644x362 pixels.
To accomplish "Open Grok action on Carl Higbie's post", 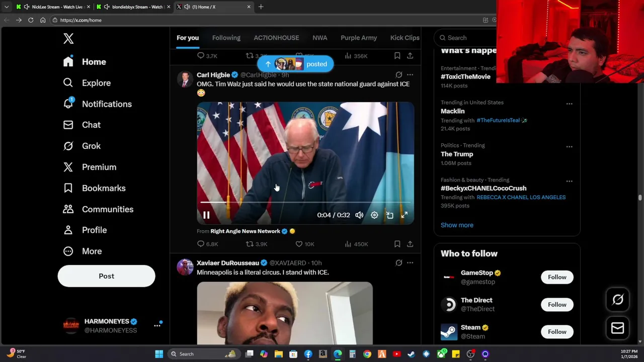I will [x=399, y=75].
